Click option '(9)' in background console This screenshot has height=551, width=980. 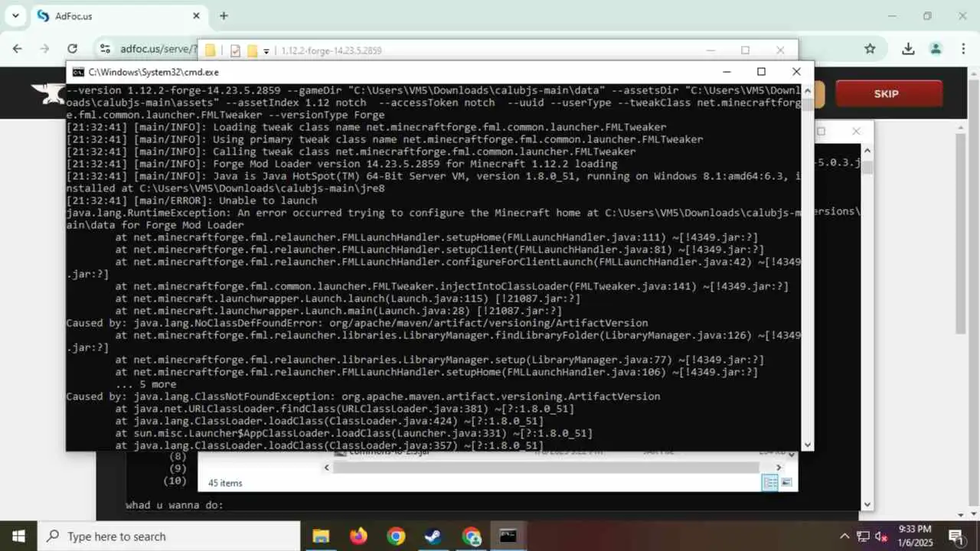pos(178,468)
